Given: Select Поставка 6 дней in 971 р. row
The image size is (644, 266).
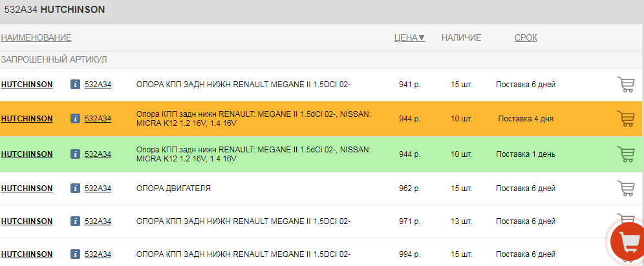Looking at the screenshot, I should click(x=526, y=221).
